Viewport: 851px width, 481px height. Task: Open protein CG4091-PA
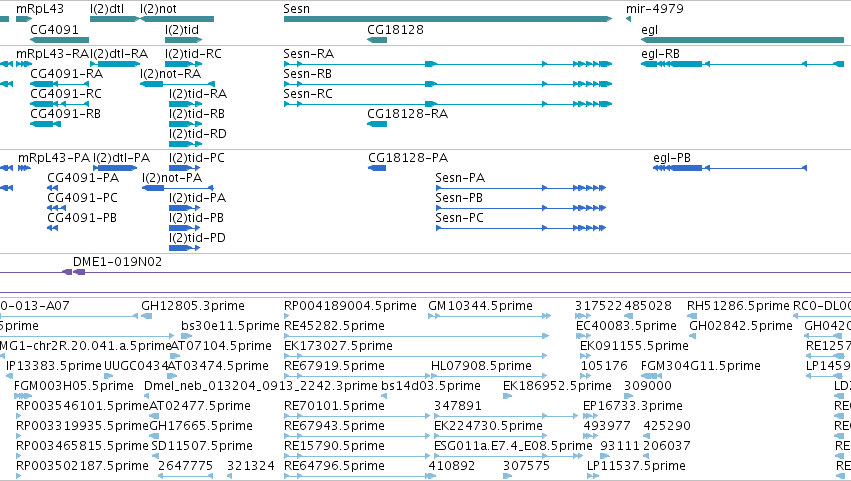tap(83, 178)
